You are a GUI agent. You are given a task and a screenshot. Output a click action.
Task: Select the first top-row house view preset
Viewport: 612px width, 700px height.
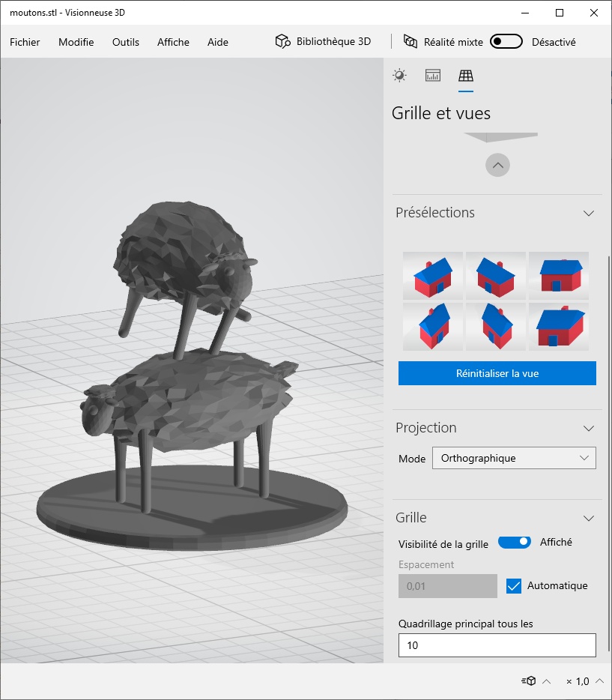point(433,276)
